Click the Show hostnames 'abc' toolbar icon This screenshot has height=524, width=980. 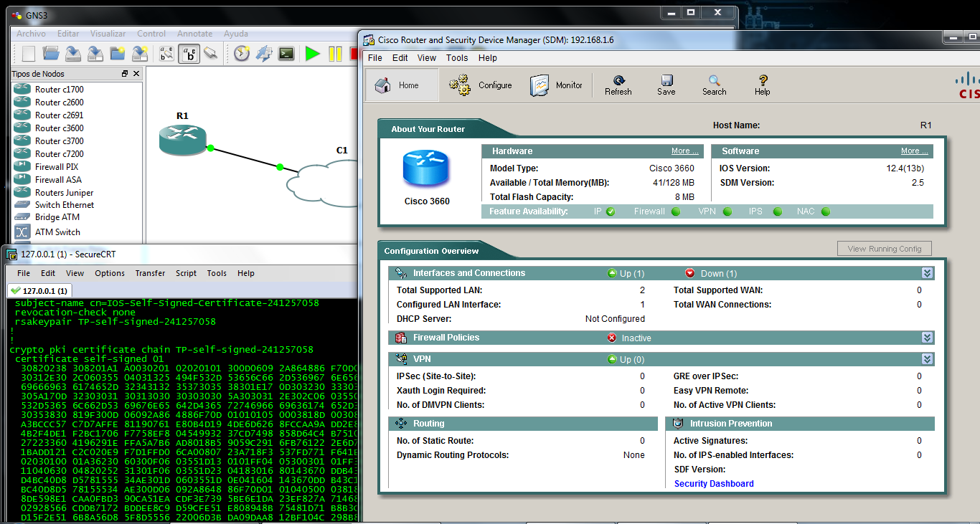(x=189, y=54)
